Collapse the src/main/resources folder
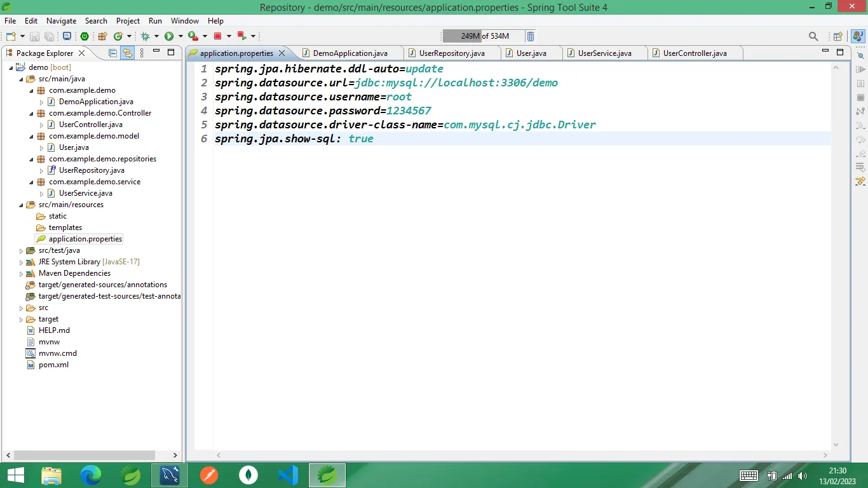This screenshot has width=868, height=488. pyautogui.click(x=21, y=205)
